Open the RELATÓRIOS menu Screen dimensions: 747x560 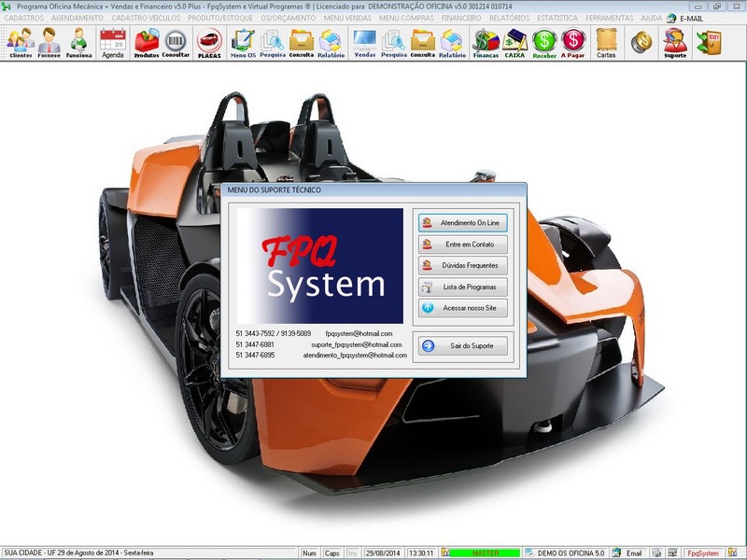(509, 18)
